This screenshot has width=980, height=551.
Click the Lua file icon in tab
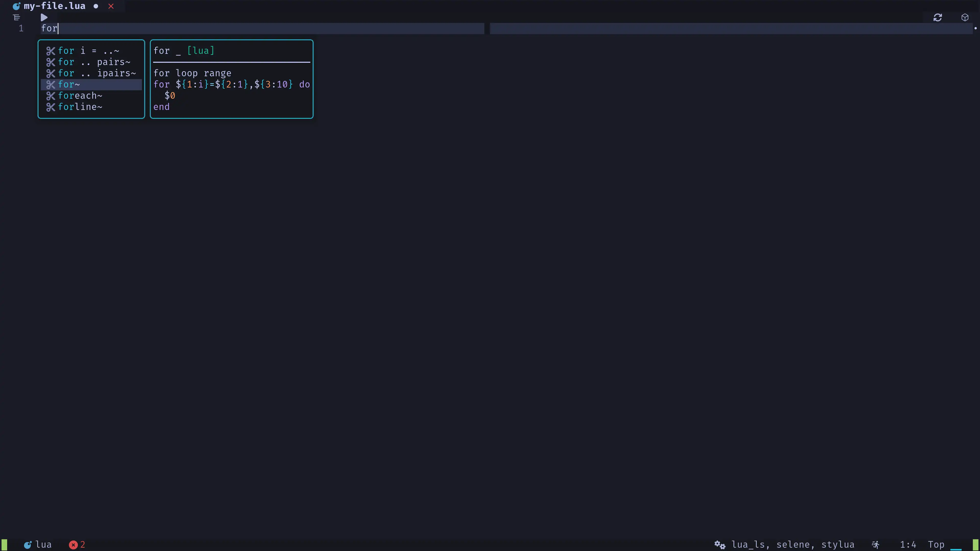click(x=16, y=6)
